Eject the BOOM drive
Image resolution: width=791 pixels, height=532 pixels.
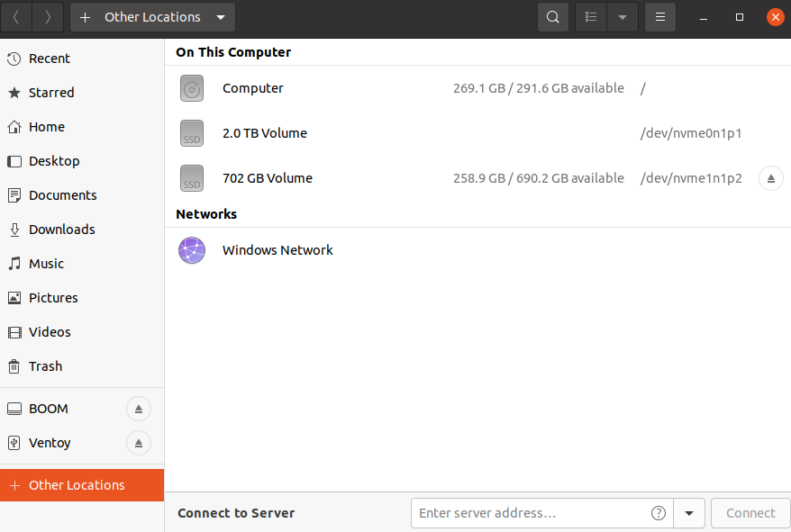(x=139, y=409)
